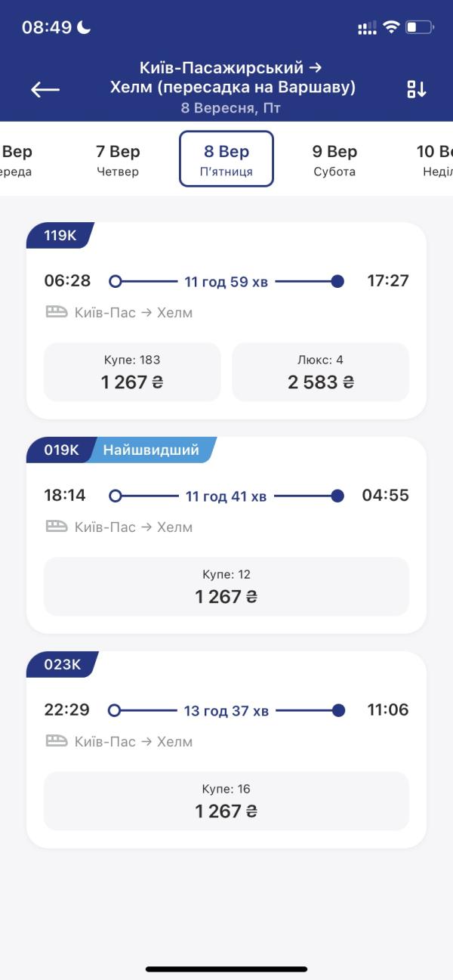Tap the train icon on the 019К route
The height and width of the screenshot is (980, 453).
pos(57,527)
